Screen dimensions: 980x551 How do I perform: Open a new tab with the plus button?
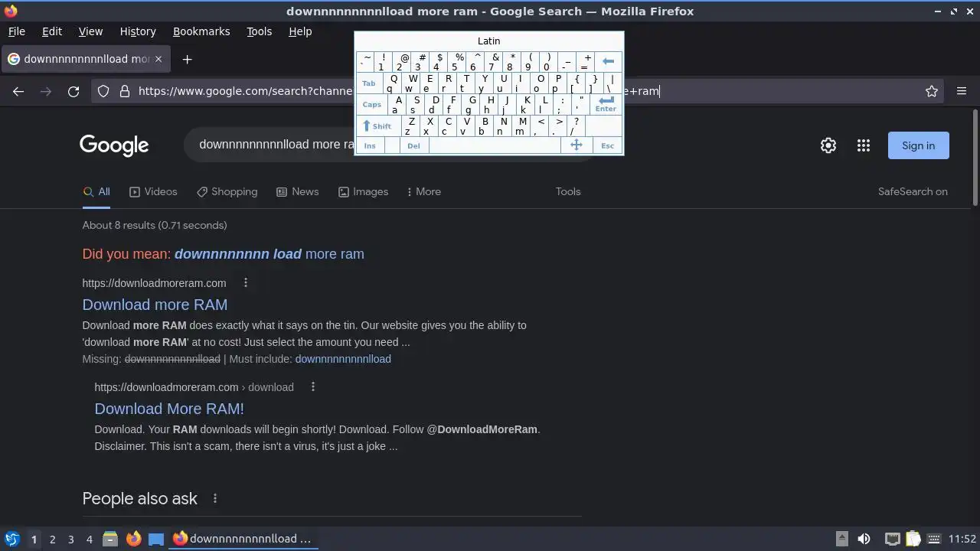(x=187, y=59)
